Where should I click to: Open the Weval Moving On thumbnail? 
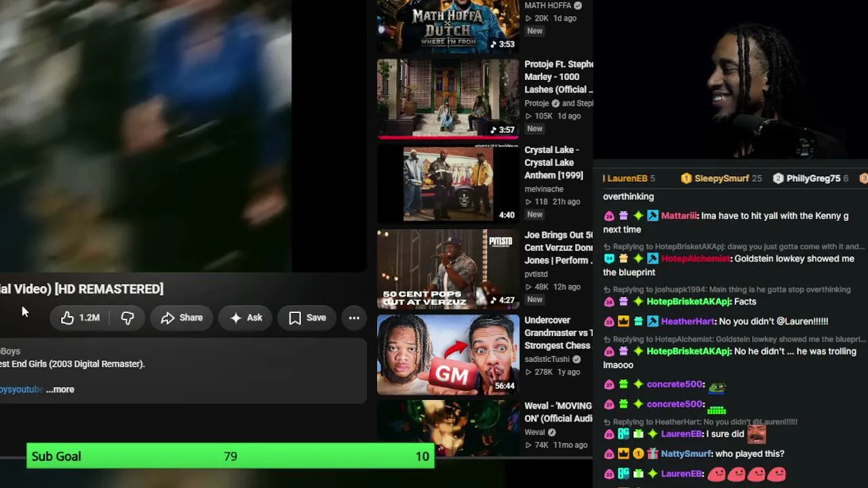click(x=448, y=428)
